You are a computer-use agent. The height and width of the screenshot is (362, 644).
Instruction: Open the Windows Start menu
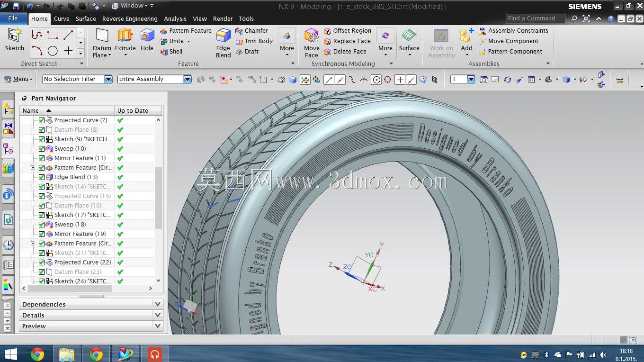coord(10,354)
